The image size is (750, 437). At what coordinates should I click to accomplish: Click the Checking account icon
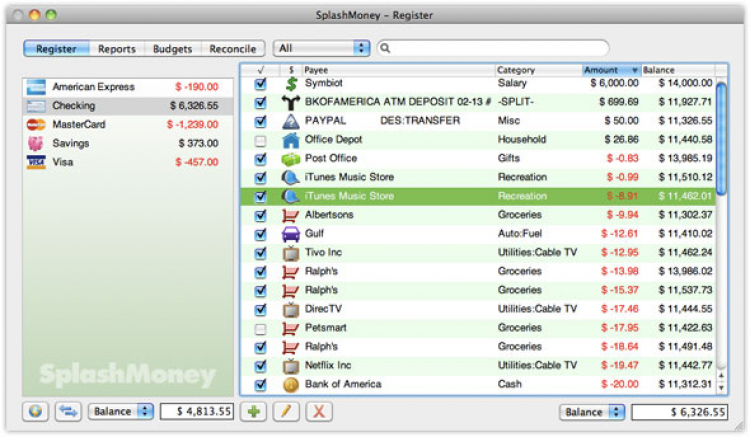(36, 106)
